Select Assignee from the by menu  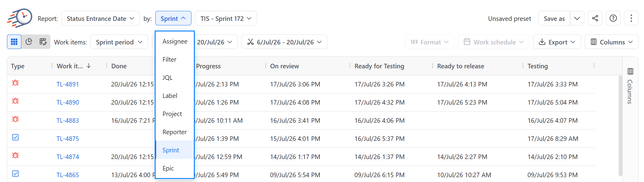point(175,41)
